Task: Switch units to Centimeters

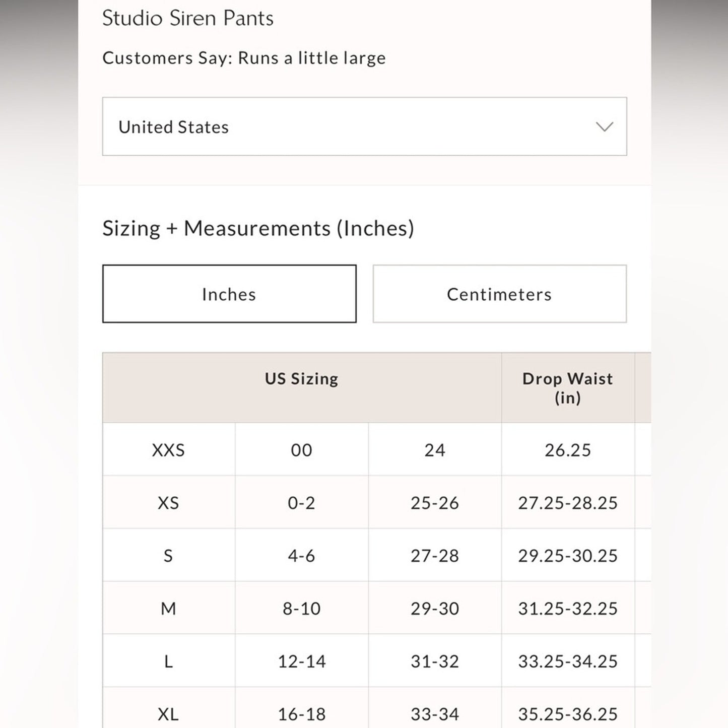Action: click(x=499, y=294)
